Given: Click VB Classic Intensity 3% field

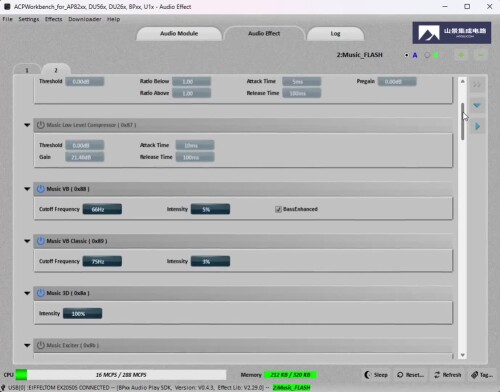Looking at the screenshot, I should click(x=210, y=261).
